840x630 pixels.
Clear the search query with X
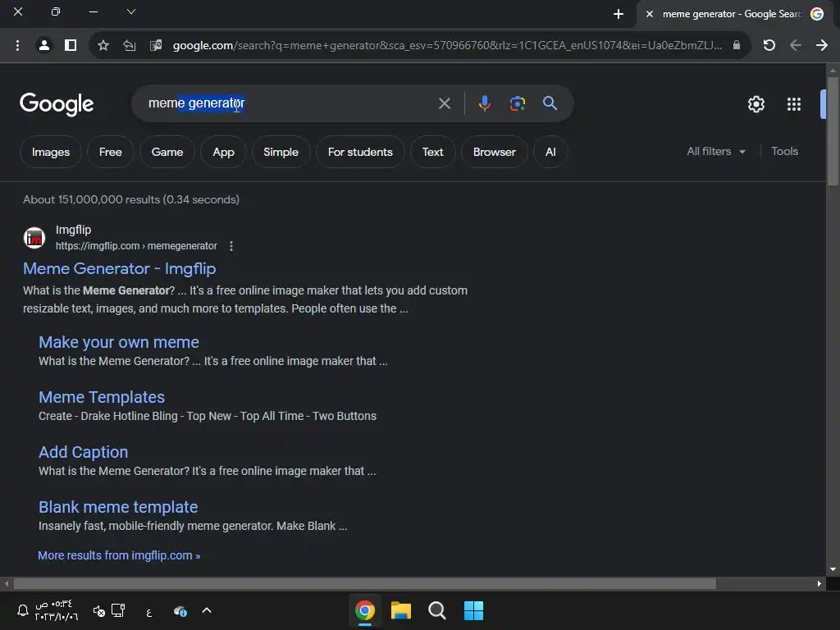[444, 103]
